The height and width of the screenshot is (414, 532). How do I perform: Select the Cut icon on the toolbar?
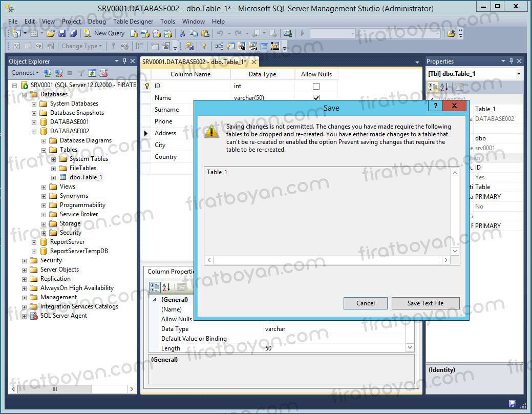tap(183, 33)
